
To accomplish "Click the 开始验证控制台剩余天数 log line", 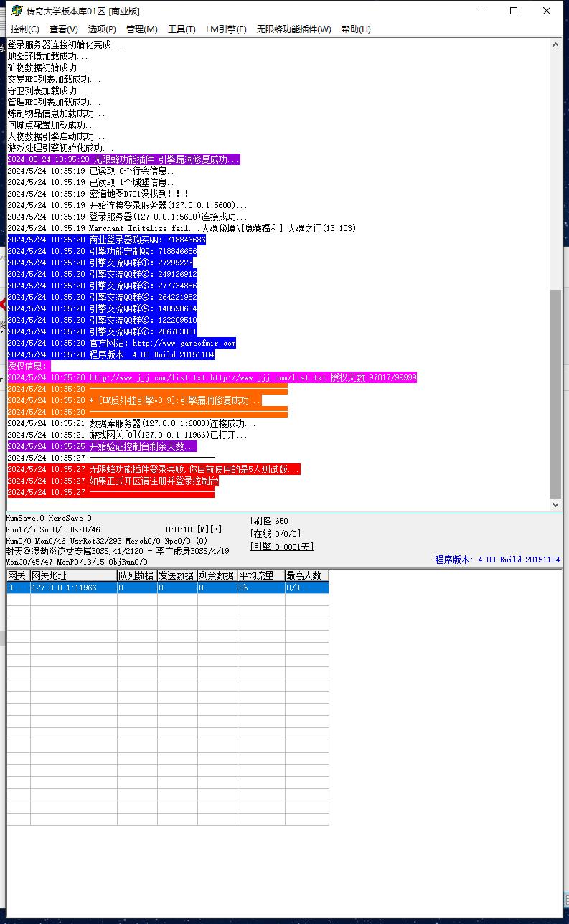I will [x=102, y=446].
